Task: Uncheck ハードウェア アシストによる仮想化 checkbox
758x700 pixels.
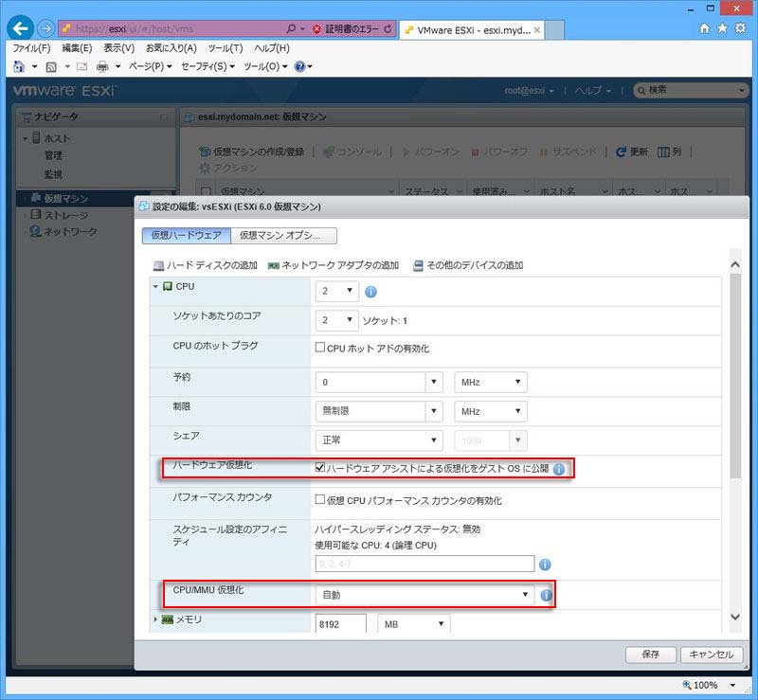Action: (x=319, y=467)
